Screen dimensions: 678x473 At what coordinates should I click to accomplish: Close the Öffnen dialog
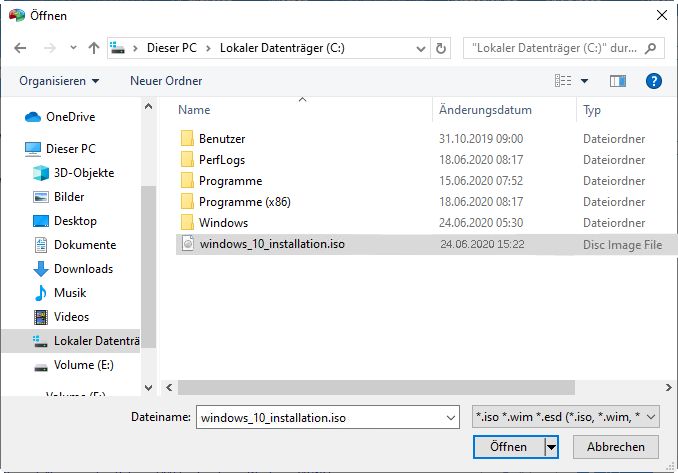click(x=662, y=16)
